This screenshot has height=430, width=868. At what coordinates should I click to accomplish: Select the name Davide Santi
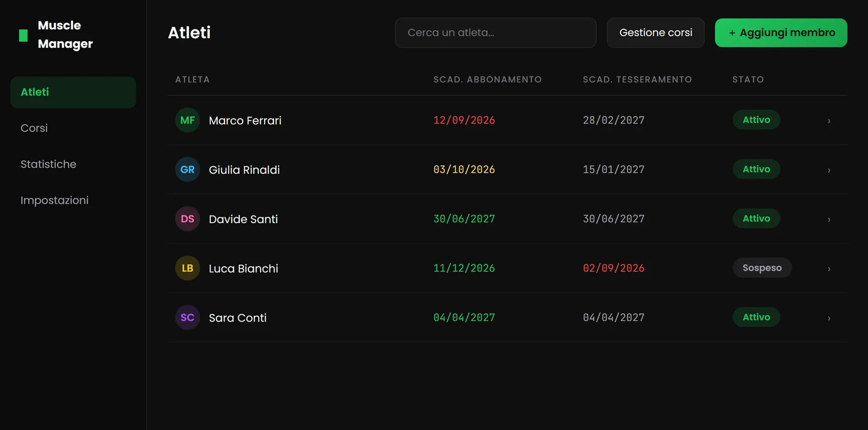point(243,219)
